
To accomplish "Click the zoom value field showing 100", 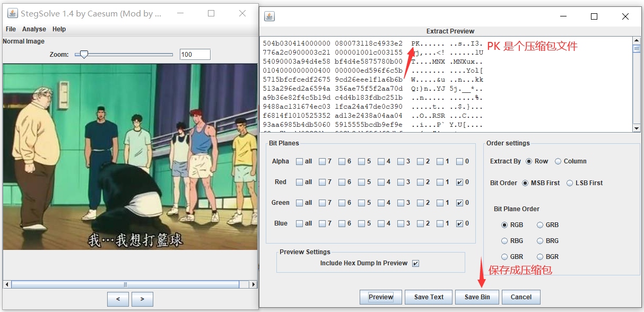I will [x=195, y=54].
